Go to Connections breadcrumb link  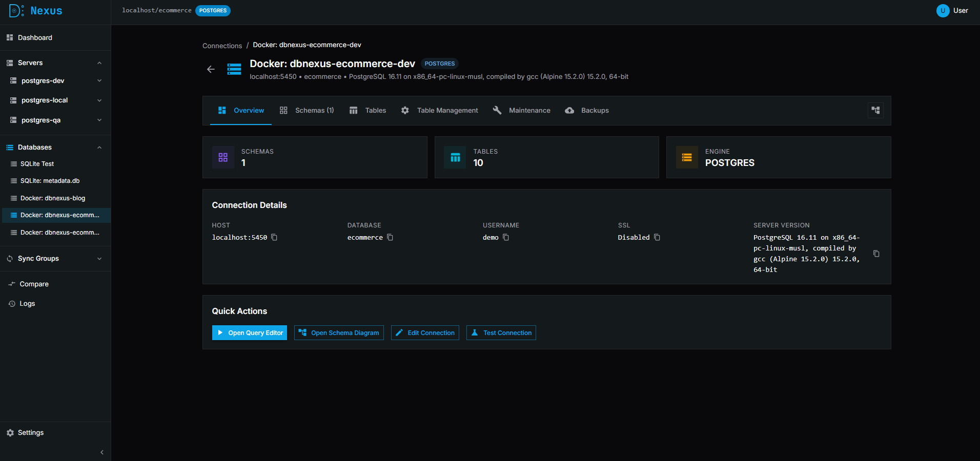pyautogui.click(x=222, y=46)
